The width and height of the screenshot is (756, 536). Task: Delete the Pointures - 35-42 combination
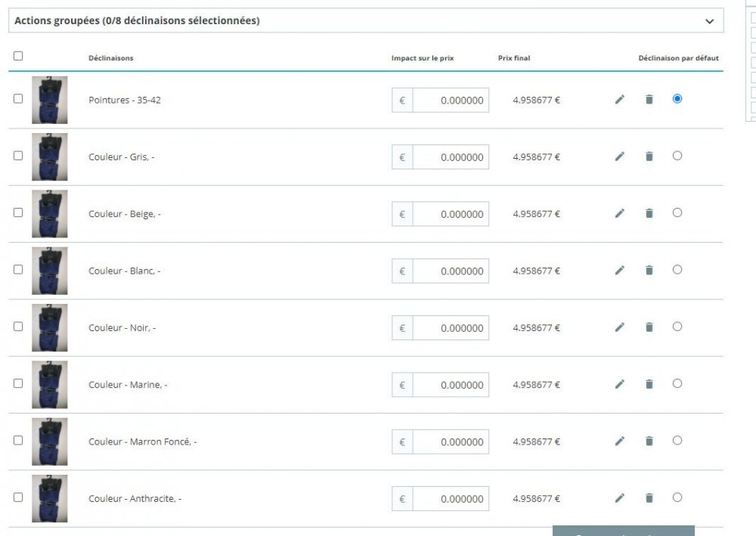[649, 99]
